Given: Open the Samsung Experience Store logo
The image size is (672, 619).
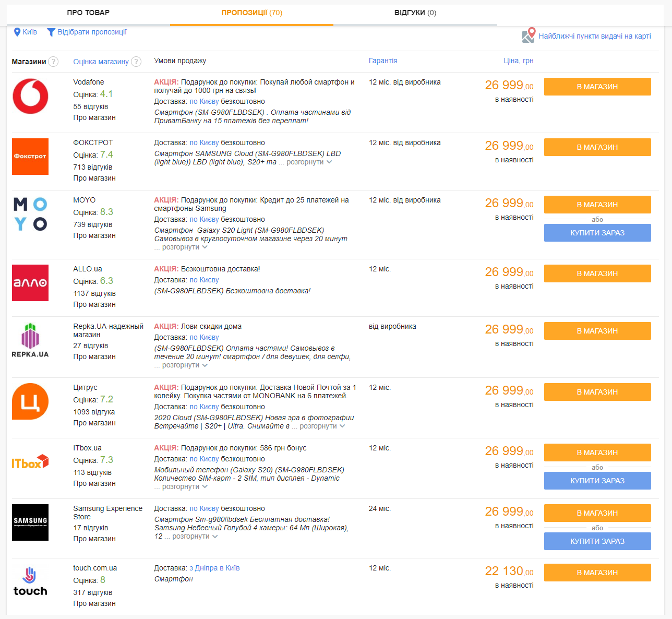Looking at the screenshot, I should coord(30,522).
